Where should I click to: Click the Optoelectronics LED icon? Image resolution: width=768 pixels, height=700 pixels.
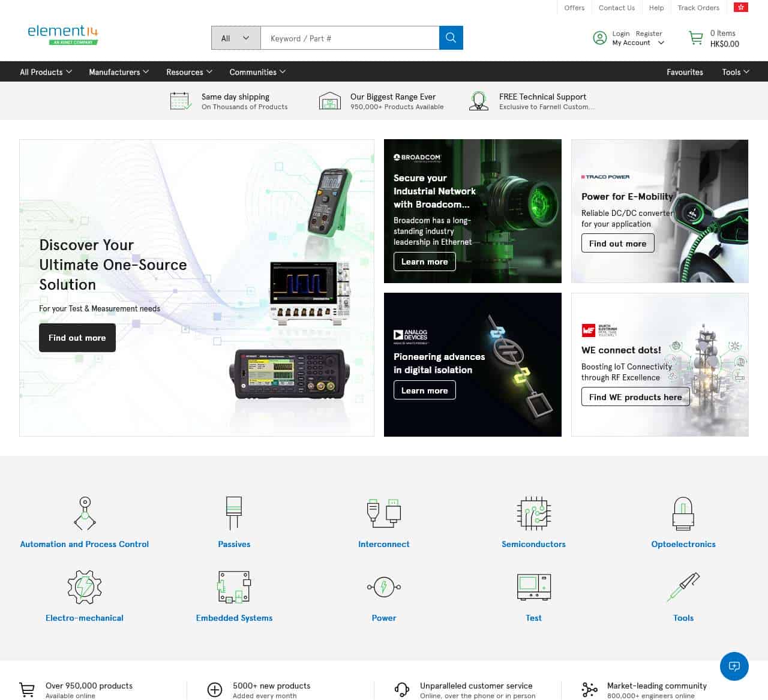click(683, 513)
